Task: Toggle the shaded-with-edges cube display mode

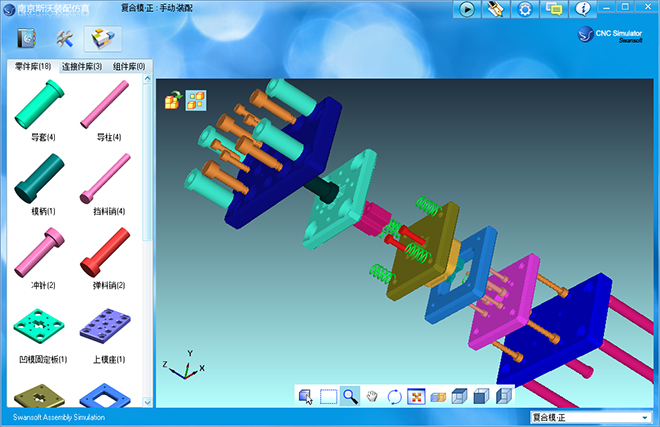Action: pos(482,396)
